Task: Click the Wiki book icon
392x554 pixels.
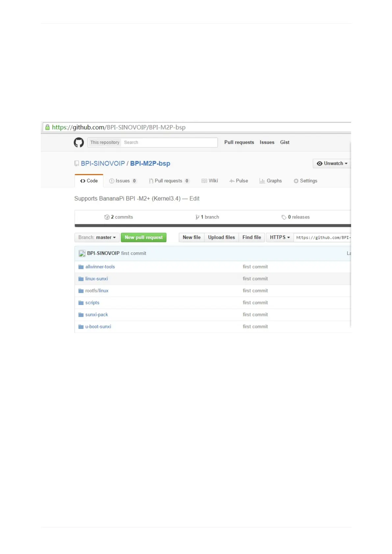Action: 204,181
